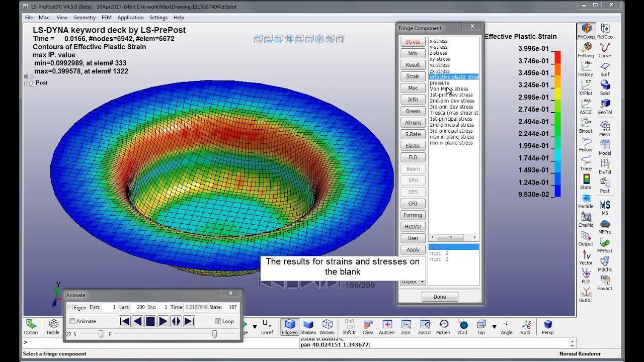The height and width of the screenshot is (362, 644).
Task: Click the AutCen auto center icon
Action: (x=387, y=327)
